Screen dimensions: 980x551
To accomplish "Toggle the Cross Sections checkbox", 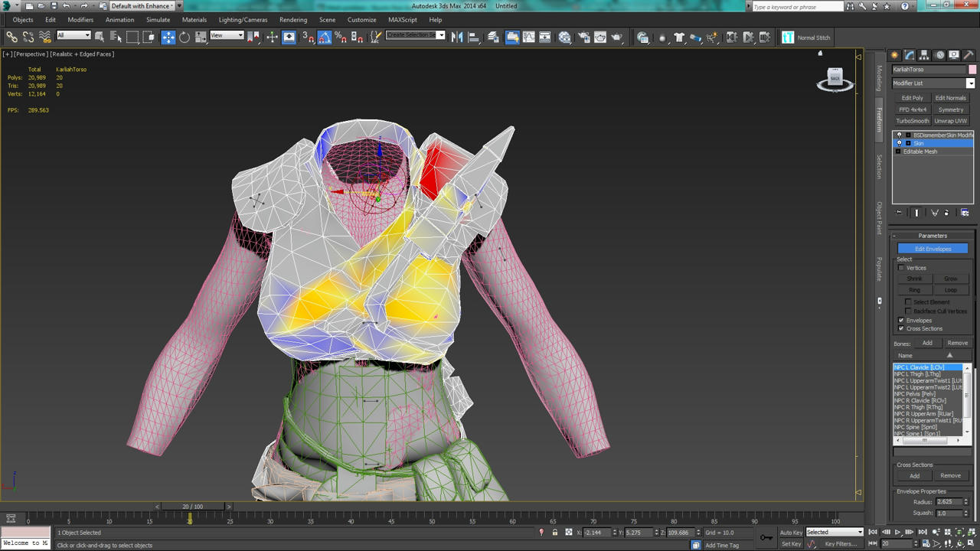I will [901, 328].
